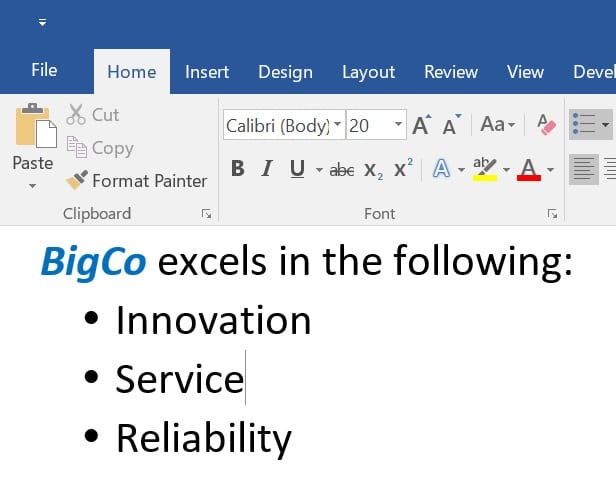616x499 pixels.
Task: Switch to the Insert tab
Action: click(207, 72)
